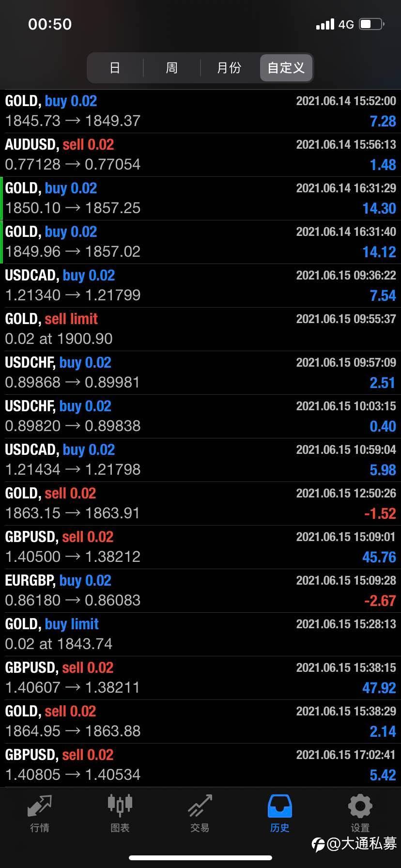The image size is (401, 868).
Task: Tap the price text 0.86180 → 0.86083
Action: (73, 600)
